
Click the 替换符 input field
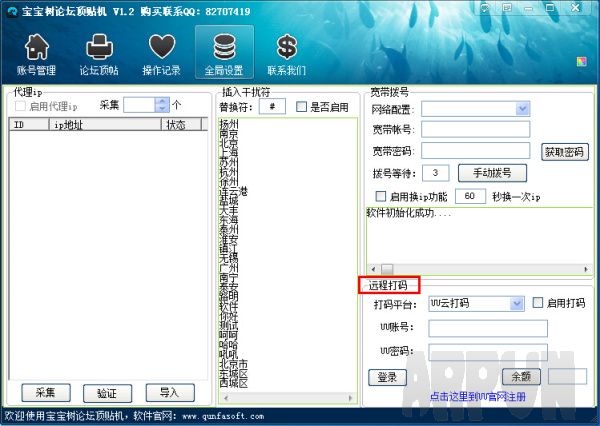pos(272,106)
